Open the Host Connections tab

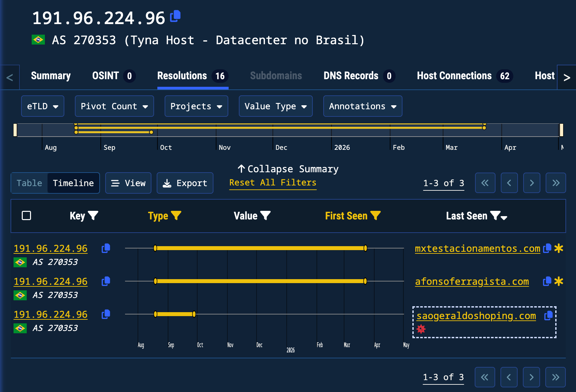click(x=465, y=76)
